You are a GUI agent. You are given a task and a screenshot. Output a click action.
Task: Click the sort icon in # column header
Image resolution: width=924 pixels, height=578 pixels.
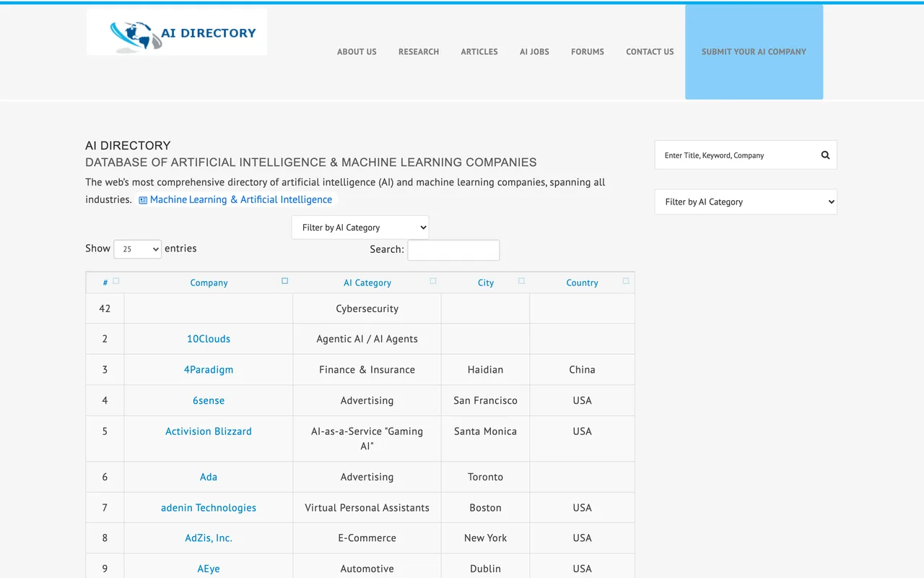(116, 281)
